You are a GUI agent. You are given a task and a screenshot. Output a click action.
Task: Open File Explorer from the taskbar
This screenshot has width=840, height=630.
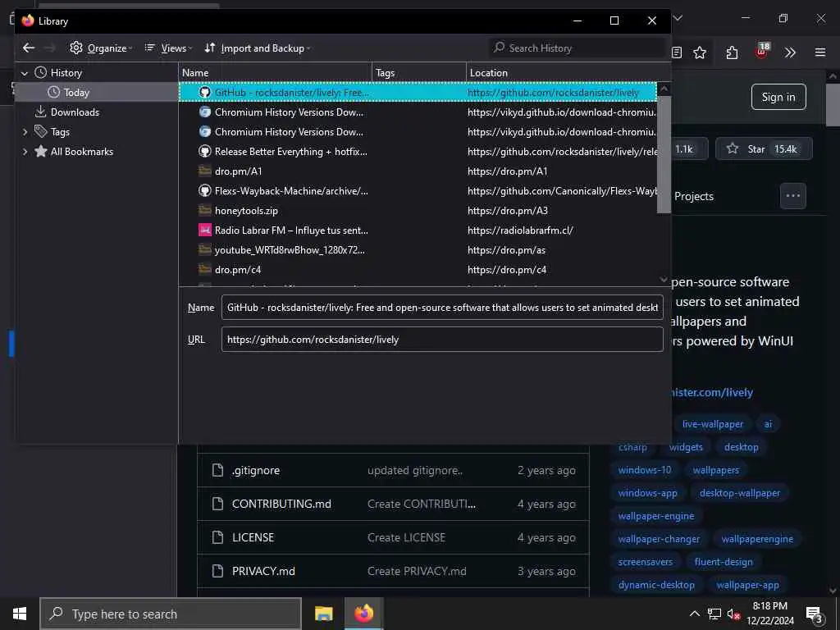click(323, 614)
